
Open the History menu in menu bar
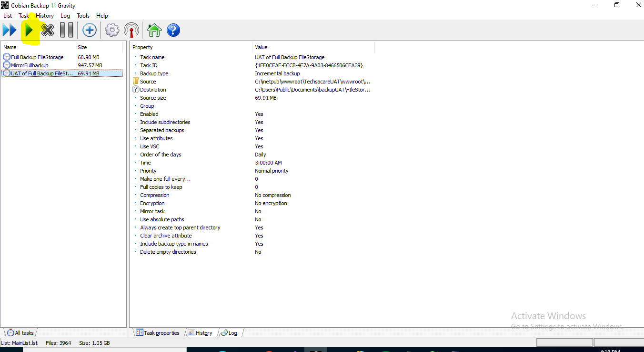(45, 16)
